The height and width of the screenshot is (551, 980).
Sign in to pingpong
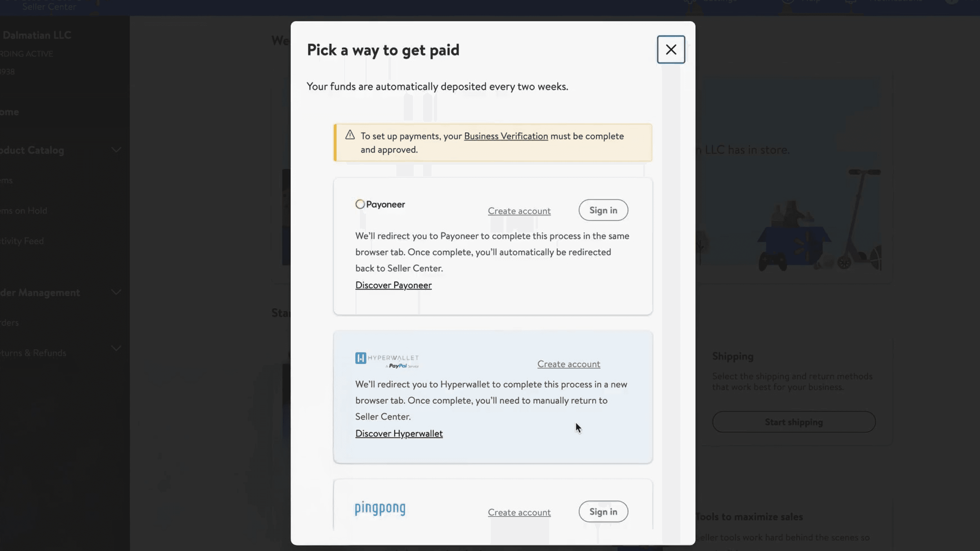click(603, 511)
